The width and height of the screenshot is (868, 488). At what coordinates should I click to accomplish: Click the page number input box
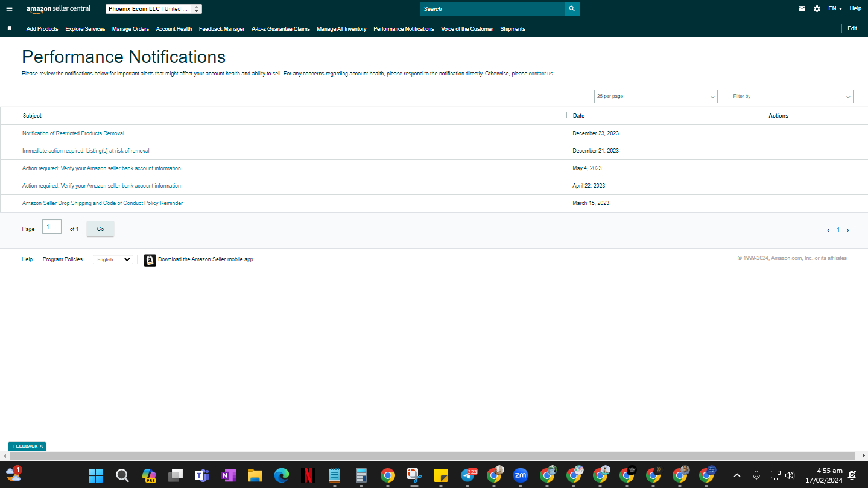52,227
